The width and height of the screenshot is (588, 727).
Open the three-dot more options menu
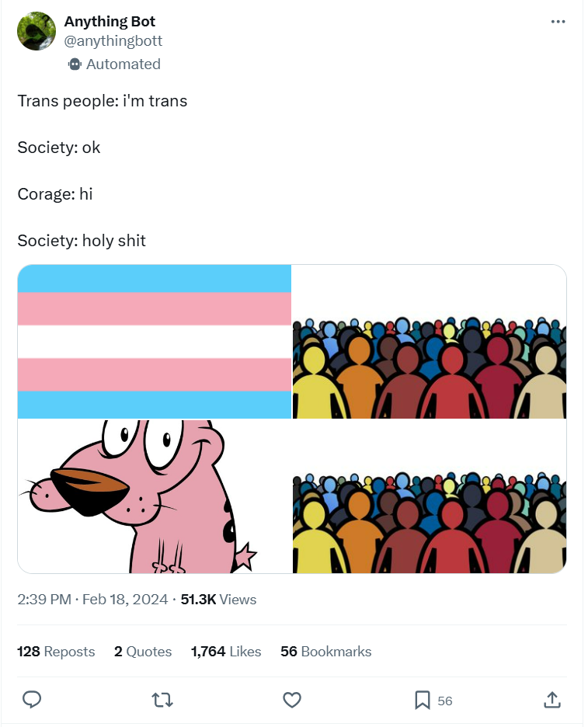coord(558,22)
